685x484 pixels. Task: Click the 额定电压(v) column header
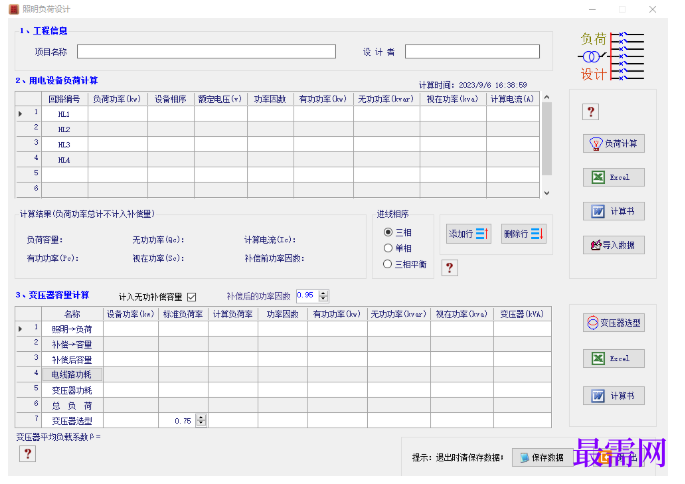[x=221, y=99]
